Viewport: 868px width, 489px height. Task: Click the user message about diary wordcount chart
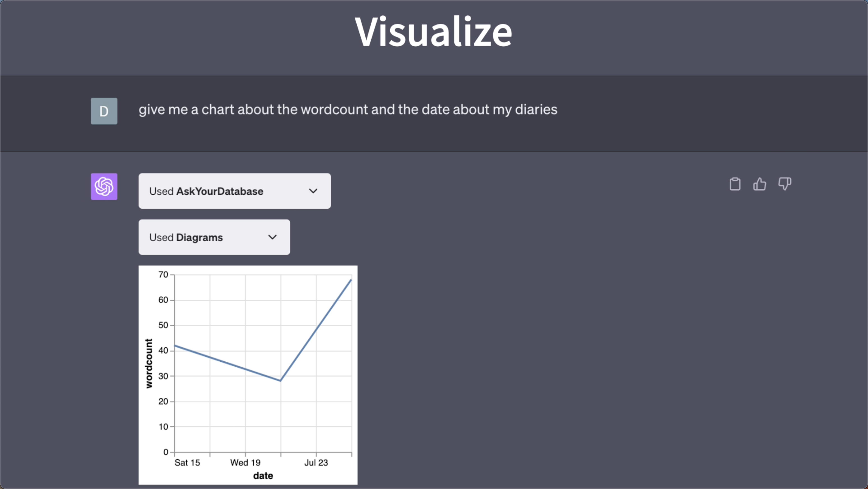click(x=348, y=110)
